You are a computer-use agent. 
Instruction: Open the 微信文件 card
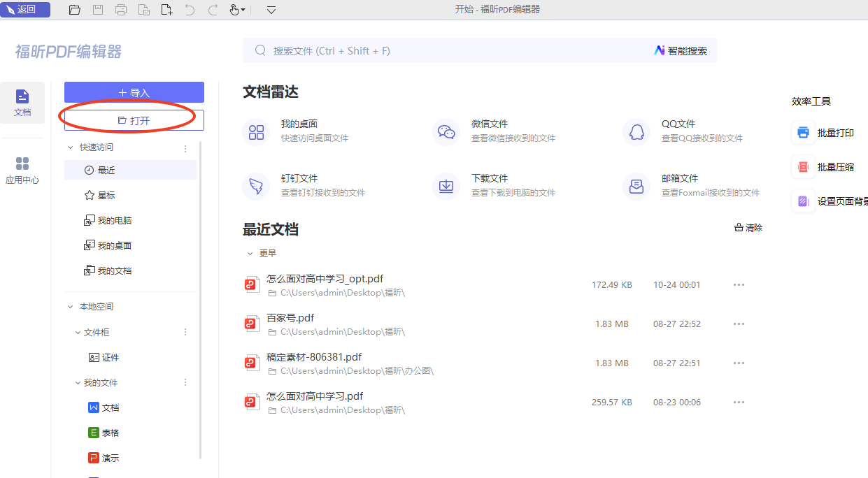(x=494, y=131)
